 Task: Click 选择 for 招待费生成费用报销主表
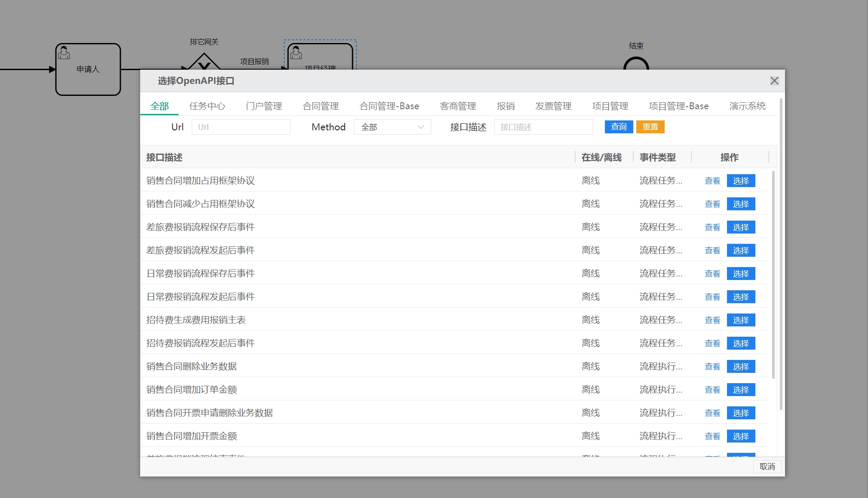coord(740,320)
